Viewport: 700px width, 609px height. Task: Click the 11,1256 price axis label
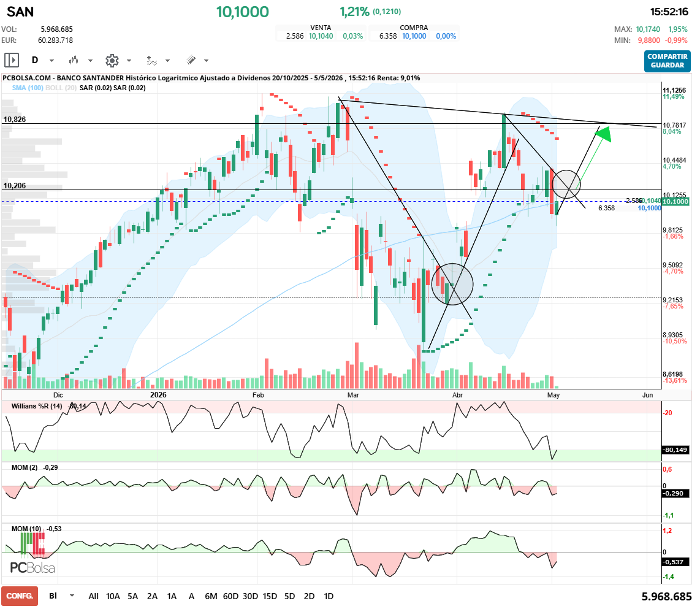(x=674, y=90)
